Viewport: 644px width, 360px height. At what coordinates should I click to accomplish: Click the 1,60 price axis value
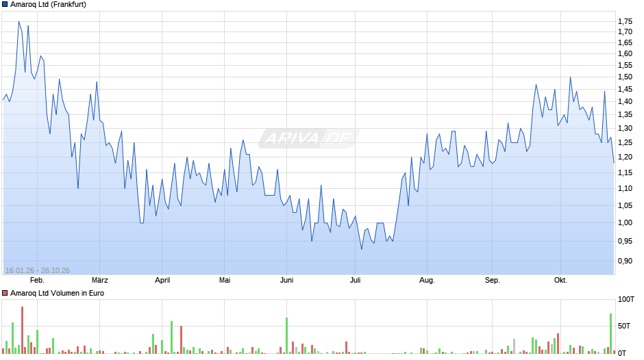coord(625,54)
